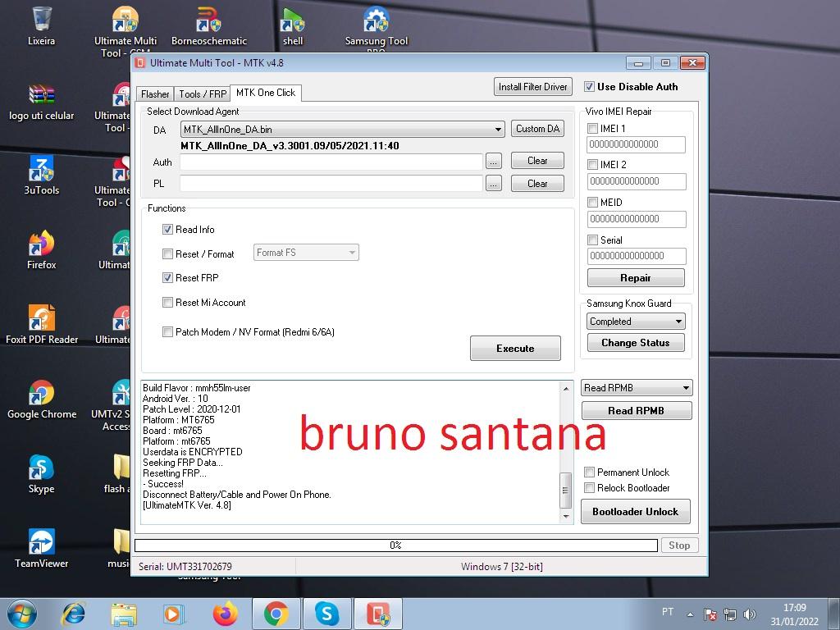Tick the Serial checkbox

(592, 240)
